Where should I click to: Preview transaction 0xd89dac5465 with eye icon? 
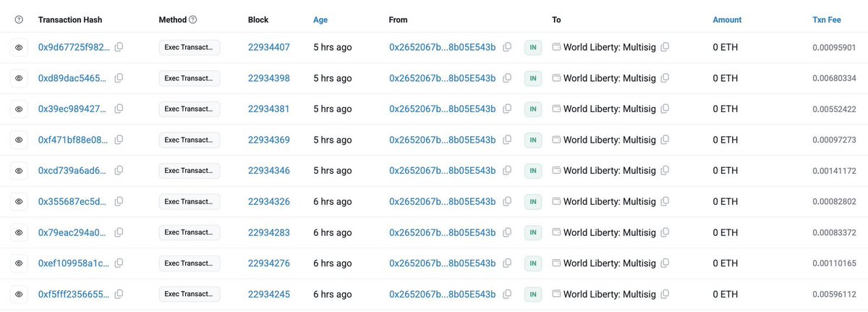tap(19, 78)
